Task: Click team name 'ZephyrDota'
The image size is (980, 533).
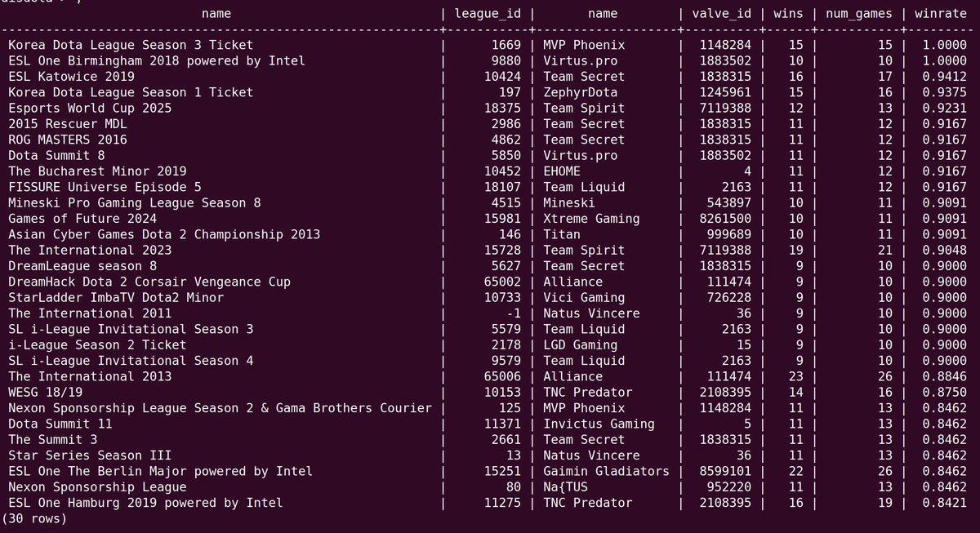Action: [x=581, y=92]
